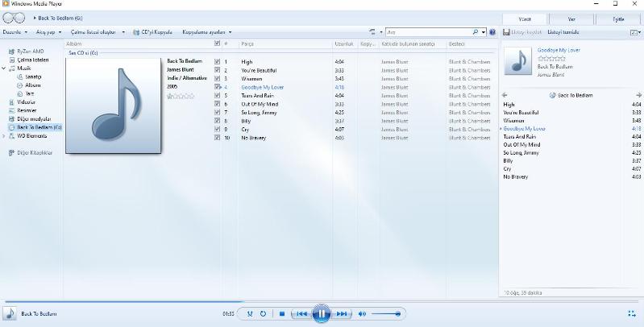The width and height of the screenshot is (644, 327).
Task: Toggle repeat mode in the playback bar
Action: point(263,313)
